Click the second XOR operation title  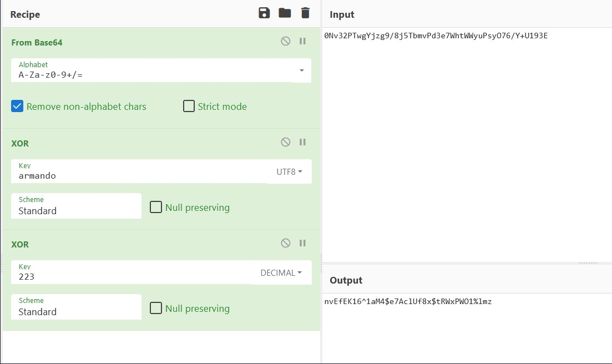click(20, 244)
